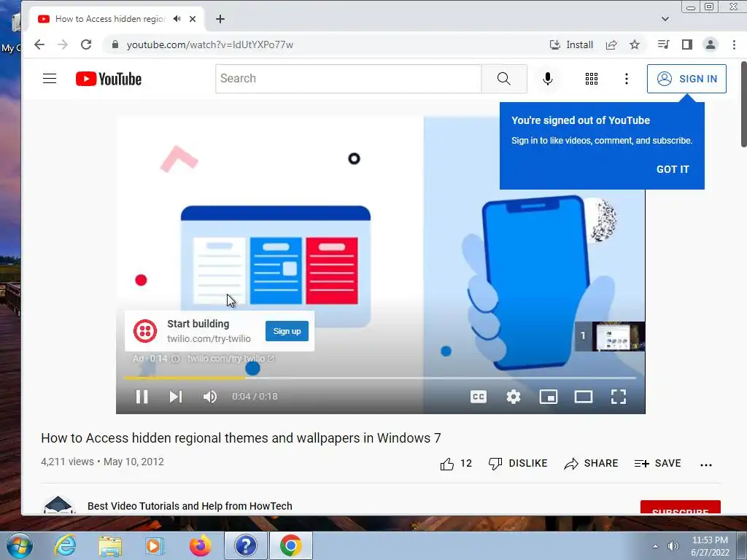Skip to next video with the next button
Image resolution: width=747 pixels, height=560 pixels.
click(176, 397)
